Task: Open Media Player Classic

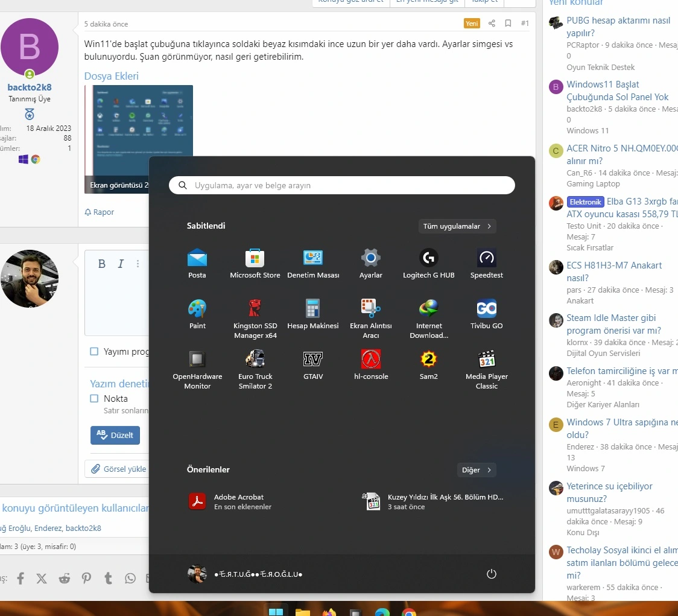Action: (486, 369)
